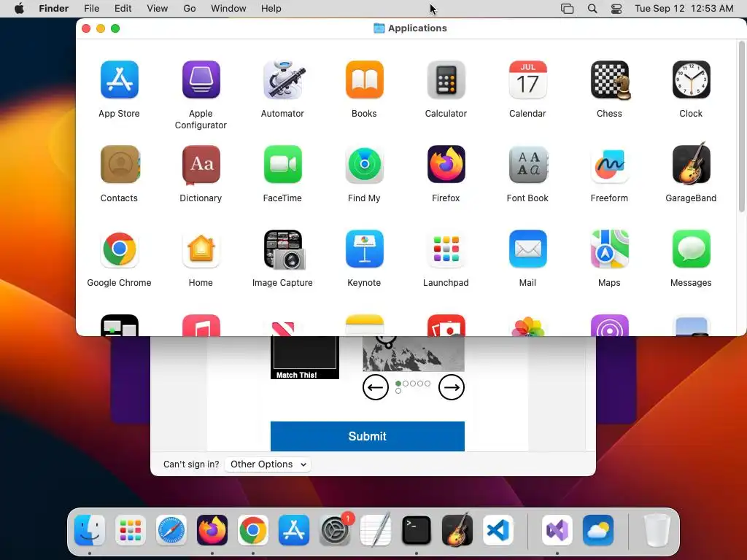Select the Keynote app icon
Image resolution: width=747 pixels, height=560 pixels.
coord(364,249)
